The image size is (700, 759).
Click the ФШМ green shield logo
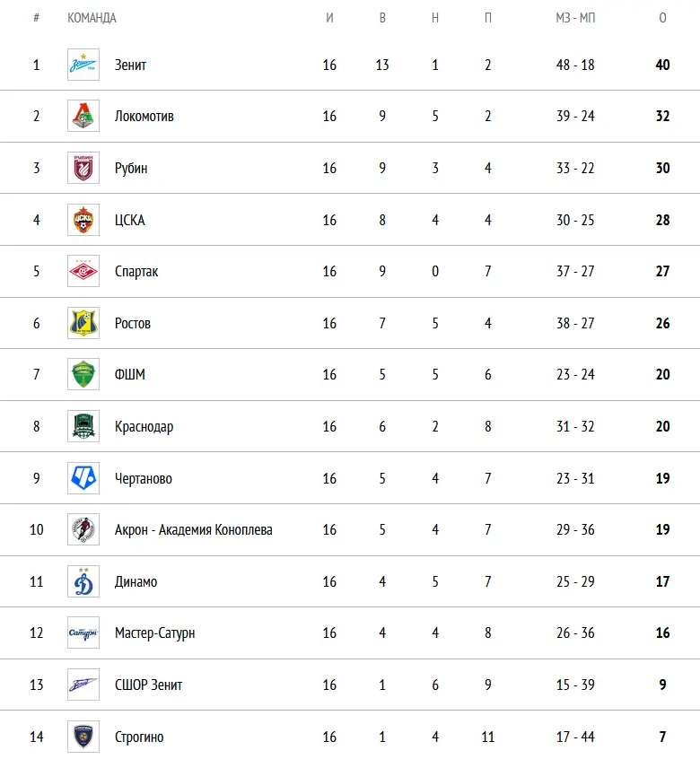[x=83, y=374]
